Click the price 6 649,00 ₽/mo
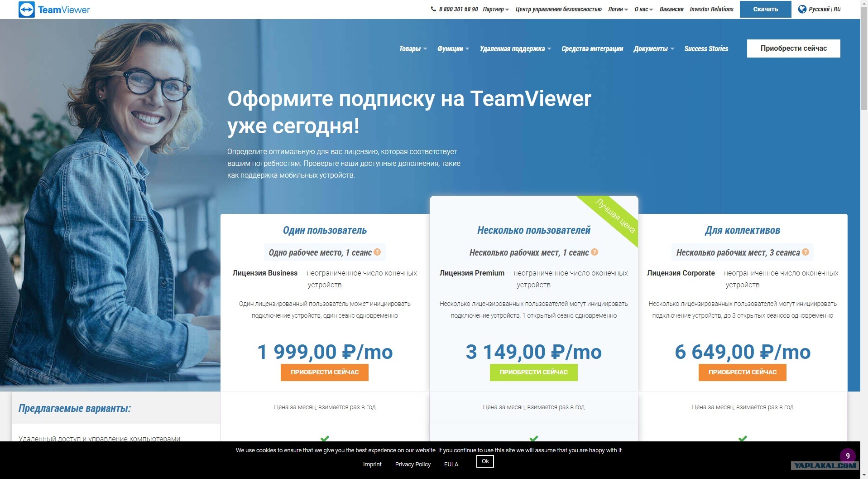Viewport: 868px width, 479px height. pos(743,352)
